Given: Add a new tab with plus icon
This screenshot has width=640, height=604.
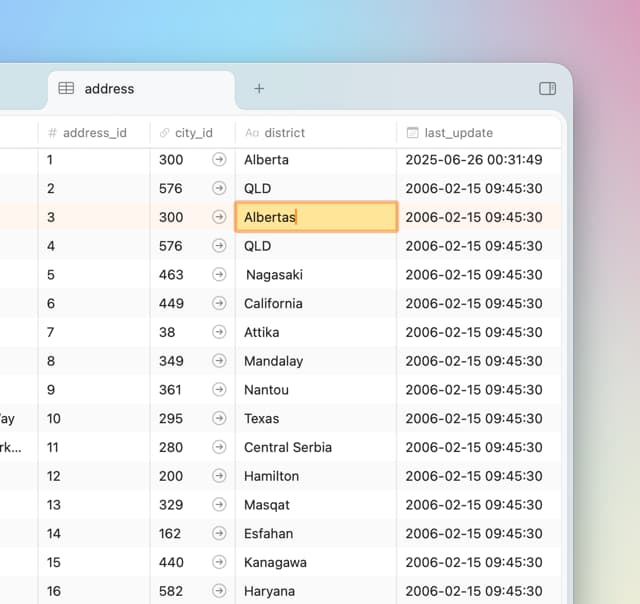Looking at the screenshot, I should point(259,89).
